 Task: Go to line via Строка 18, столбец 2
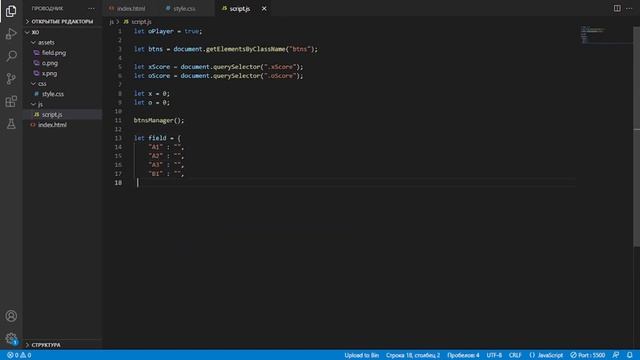coord(413,355)
